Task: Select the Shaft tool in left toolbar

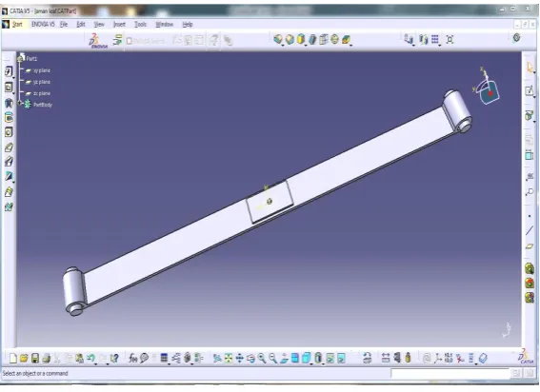Action: [x=9, y=103]
